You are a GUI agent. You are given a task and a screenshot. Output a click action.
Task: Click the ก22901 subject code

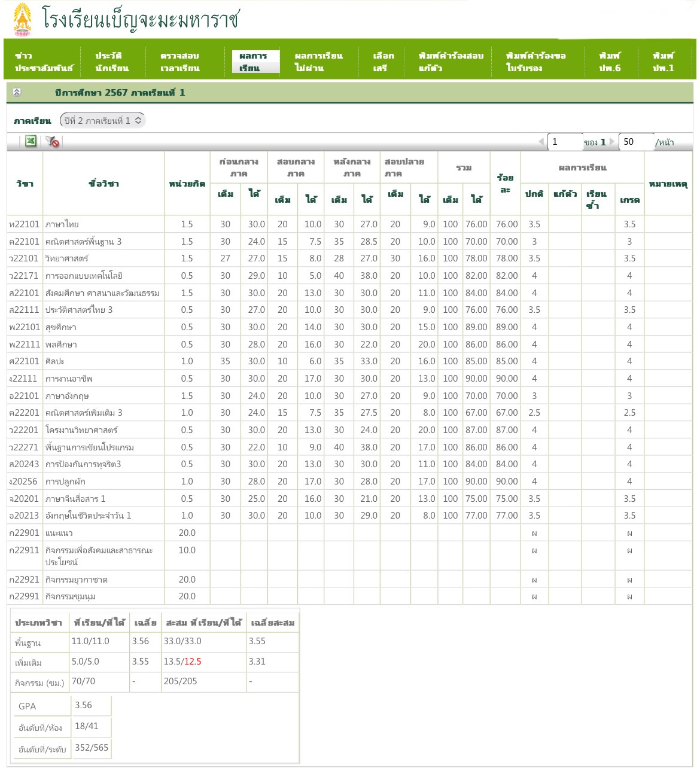pos(25,533)
